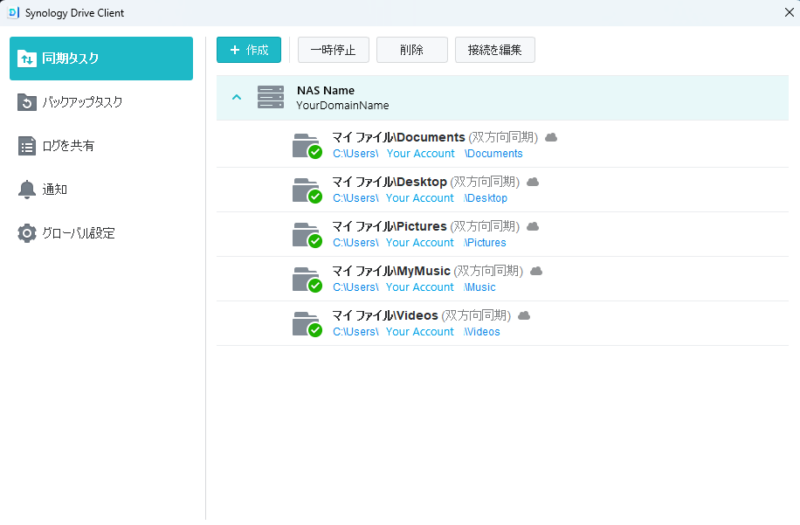Click the log list icon beside ログを共有
This screenshot has width=800, height=525.
tap(27, 146)
